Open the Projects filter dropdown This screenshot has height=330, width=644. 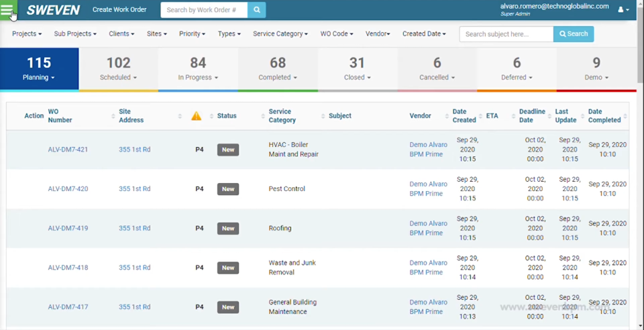[x=27, y=34]
